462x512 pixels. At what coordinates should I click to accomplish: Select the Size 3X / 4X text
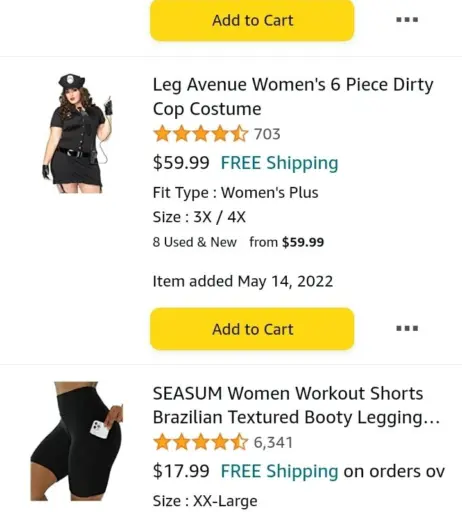tap(199, 217)
